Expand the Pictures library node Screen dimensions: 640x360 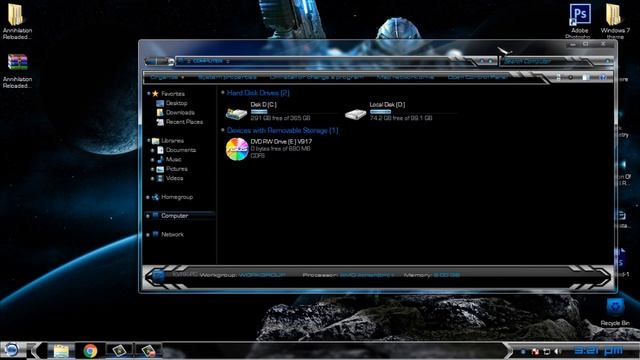(153, 169)
